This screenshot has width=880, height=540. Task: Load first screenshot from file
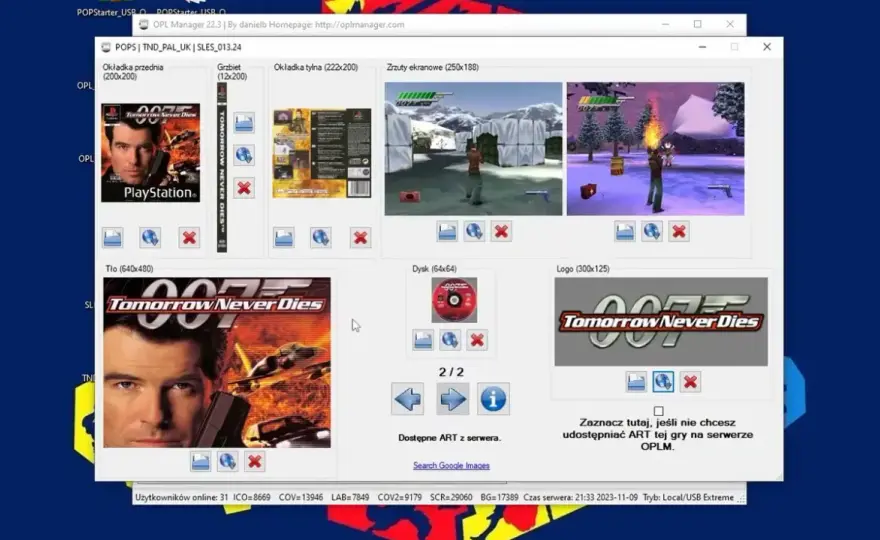pos(447,231)
